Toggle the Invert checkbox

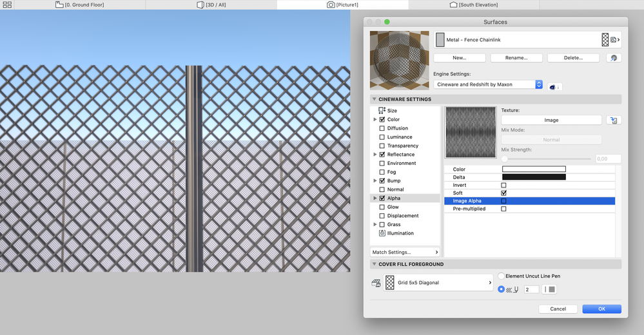click(503, 185)
